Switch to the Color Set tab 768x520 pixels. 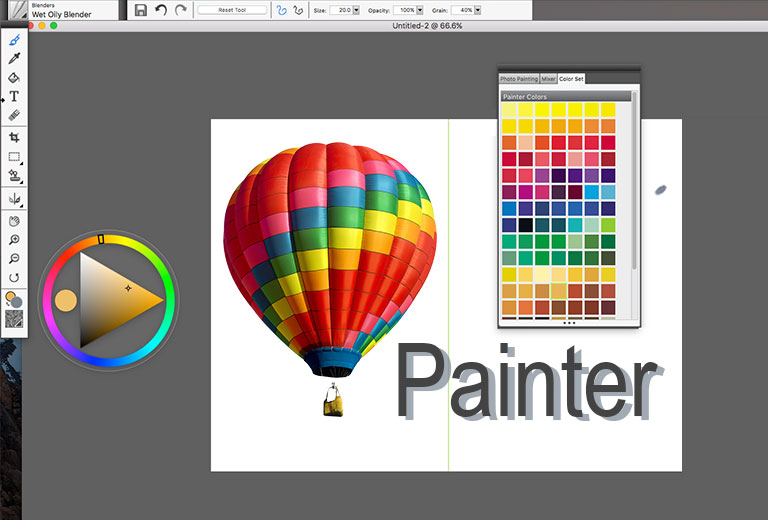(571, 79)
